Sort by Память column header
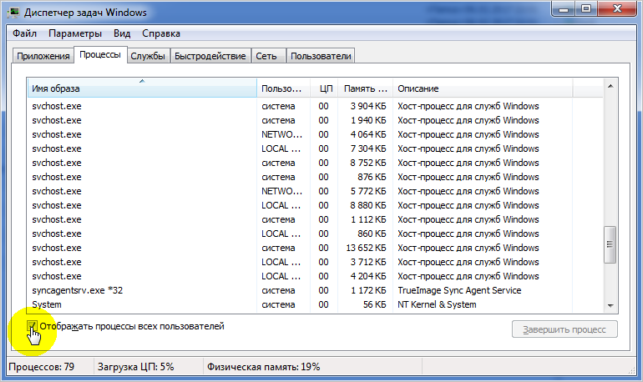Screen dimensions: 643x382 (x=365, y=88)
